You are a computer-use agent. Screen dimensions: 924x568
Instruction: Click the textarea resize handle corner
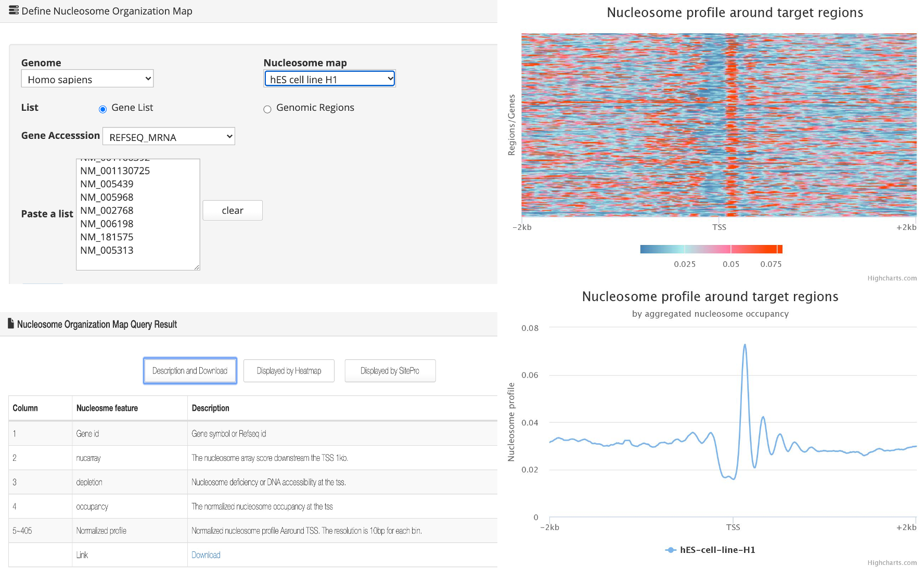[x=197, y=267]
